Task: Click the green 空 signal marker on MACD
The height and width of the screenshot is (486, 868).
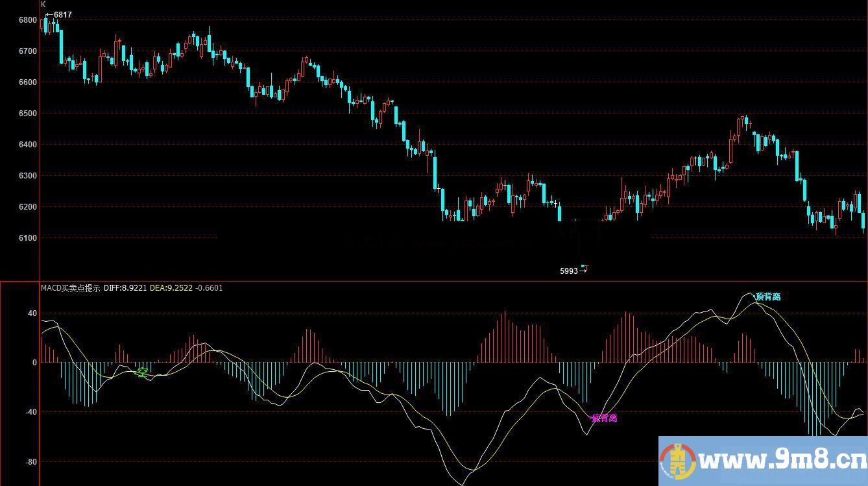Action: [141, 373]
